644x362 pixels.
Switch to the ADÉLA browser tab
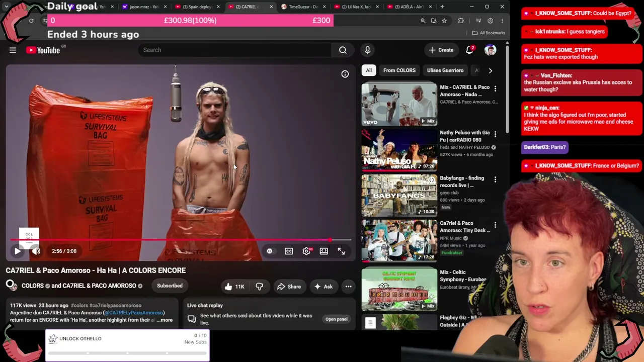point(409,7)
